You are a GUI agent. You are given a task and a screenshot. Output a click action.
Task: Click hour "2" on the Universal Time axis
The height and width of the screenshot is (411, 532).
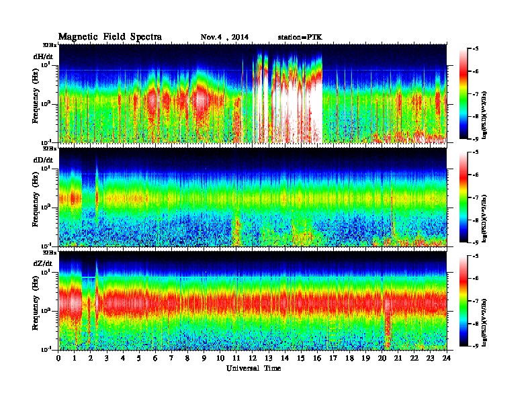click(x=91, y=358)
